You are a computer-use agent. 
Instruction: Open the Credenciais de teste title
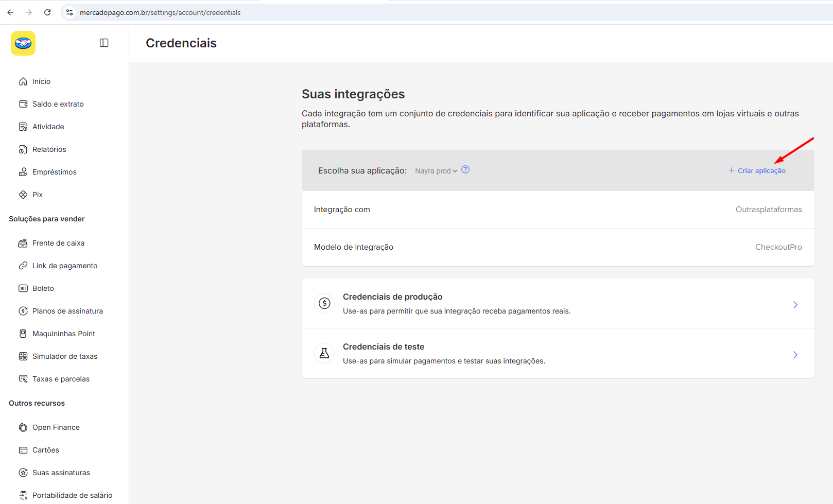tap(384, 346)
